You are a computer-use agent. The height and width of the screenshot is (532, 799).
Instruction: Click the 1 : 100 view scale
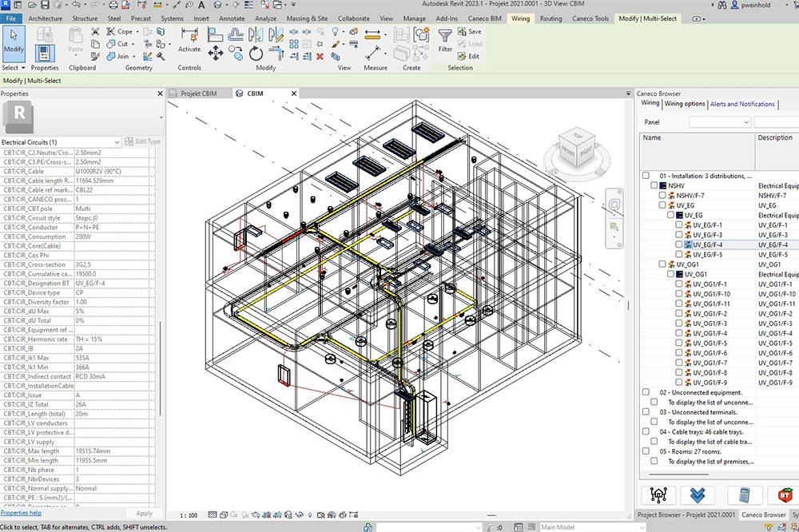[189, 515]
